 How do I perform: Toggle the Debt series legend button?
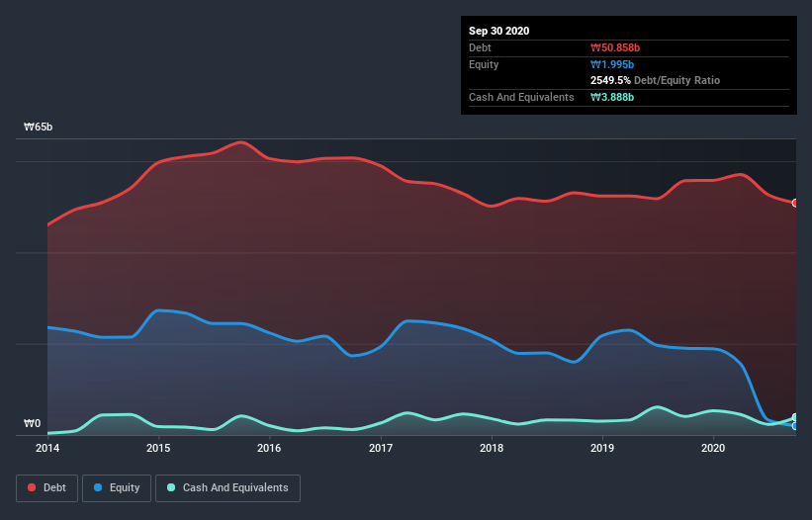click(46, 488)
